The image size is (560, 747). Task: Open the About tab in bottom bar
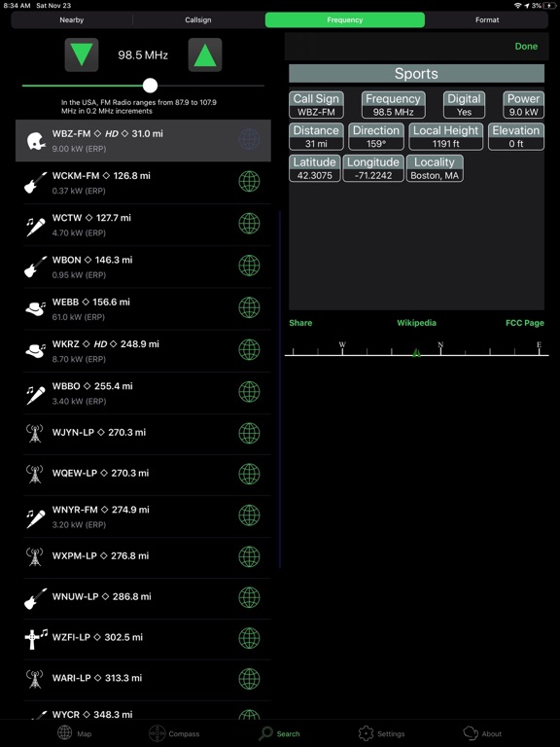click(482, 733)
